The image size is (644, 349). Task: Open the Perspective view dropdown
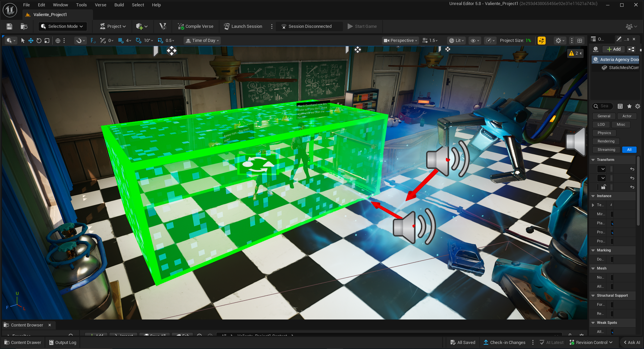400,41
